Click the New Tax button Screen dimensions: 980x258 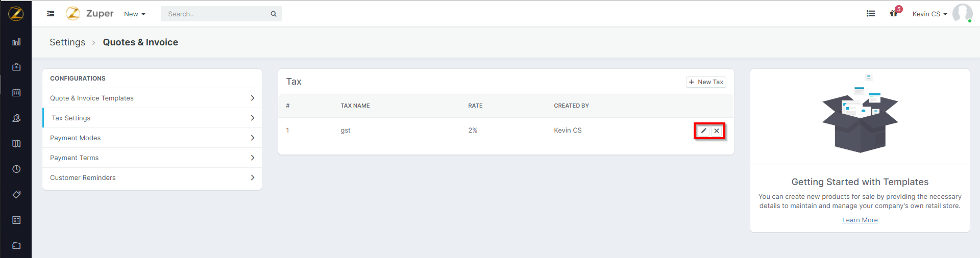706,82
